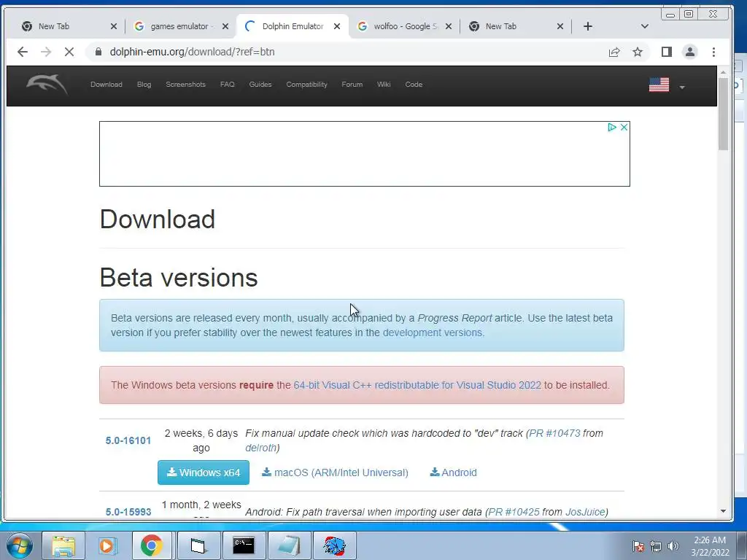
Task: Close the Dolphin Emulator tab
Action: [x=337, y=26]
